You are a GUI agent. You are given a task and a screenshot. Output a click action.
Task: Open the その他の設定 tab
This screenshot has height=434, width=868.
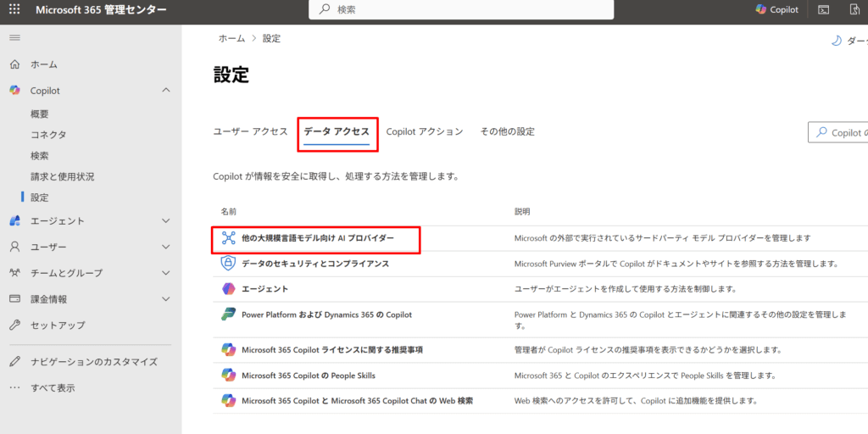(x=507, y=131)
